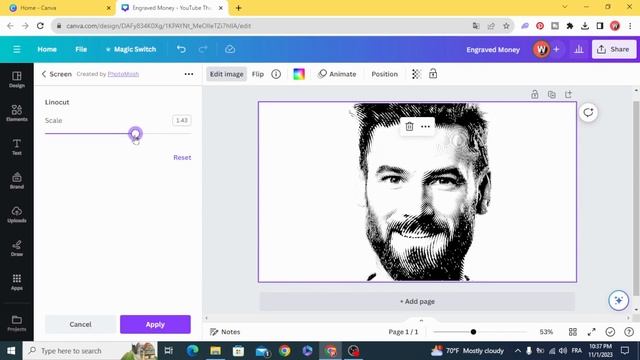
Task: Click the Scale value input field
Action: point(182,120)
